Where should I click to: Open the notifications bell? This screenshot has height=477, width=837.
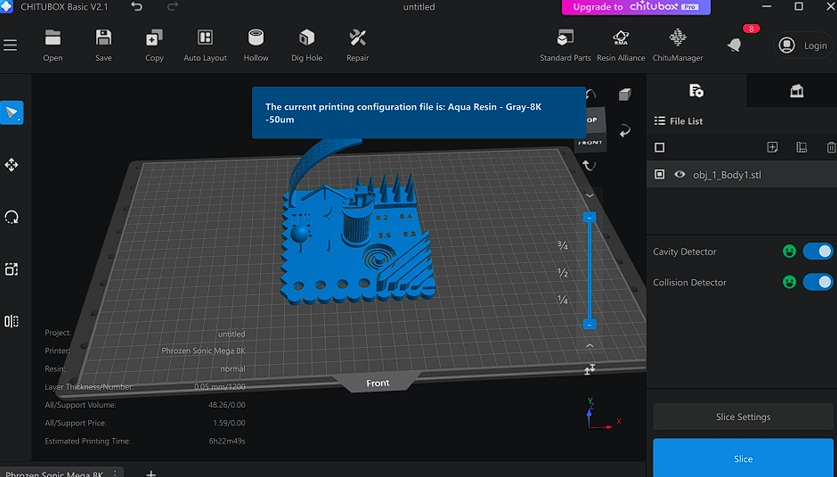click(x=735, y=45)
